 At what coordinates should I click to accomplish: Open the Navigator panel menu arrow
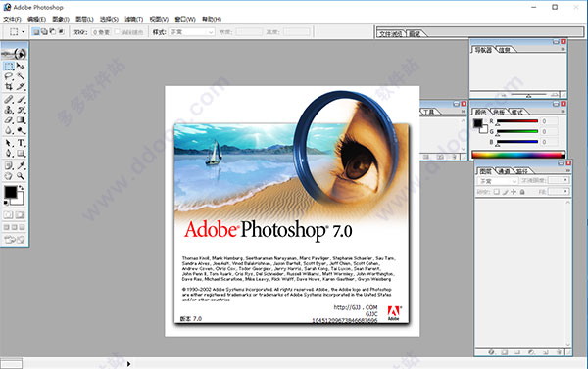click(x=563, y=49)
